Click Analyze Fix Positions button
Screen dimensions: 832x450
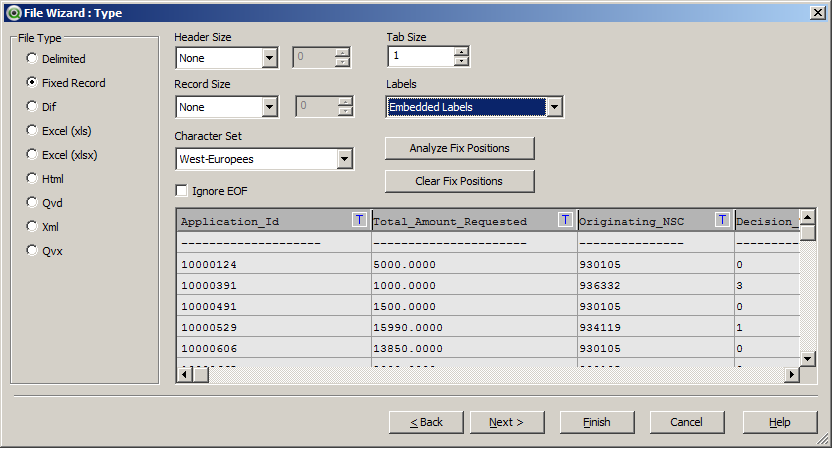[459, 148]
